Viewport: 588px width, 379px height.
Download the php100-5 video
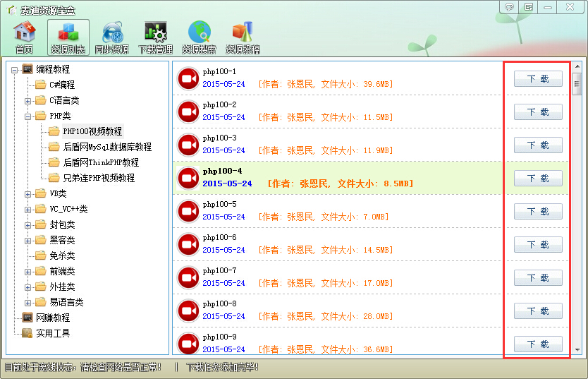coord(538,211)
